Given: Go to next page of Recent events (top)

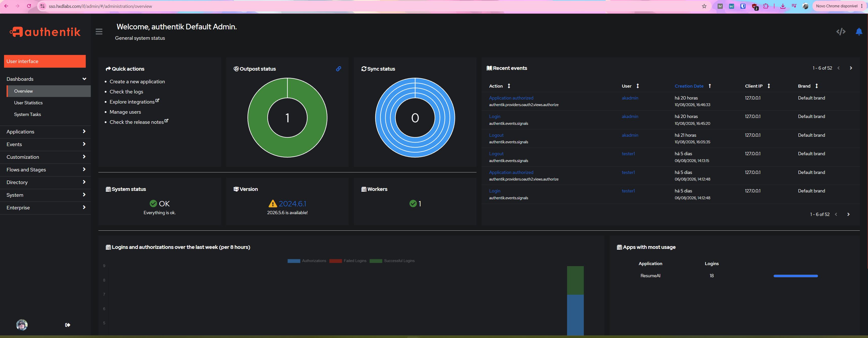Looking at the screenshot, I should (851, 68).
